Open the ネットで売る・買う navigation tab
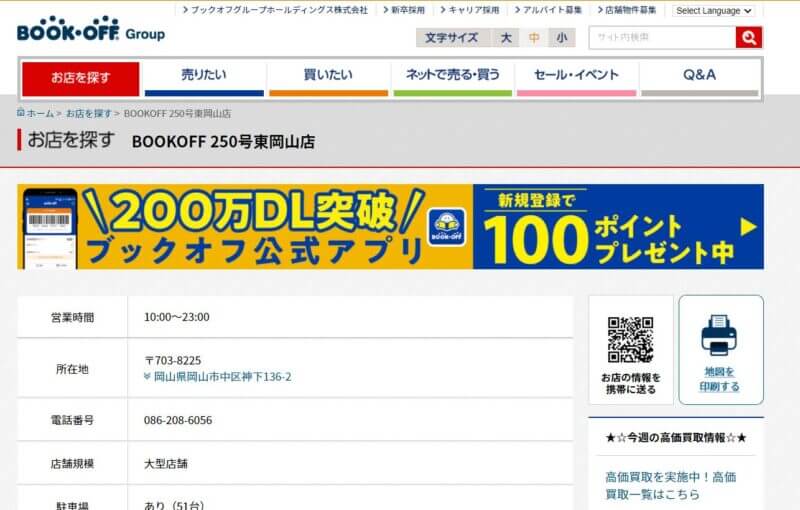 453,79
